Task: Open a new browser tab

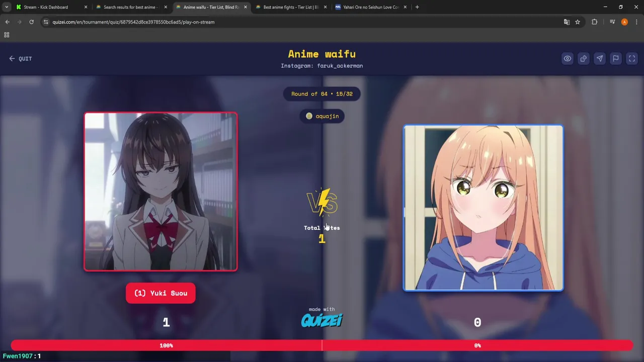Action: pos(417,7)
